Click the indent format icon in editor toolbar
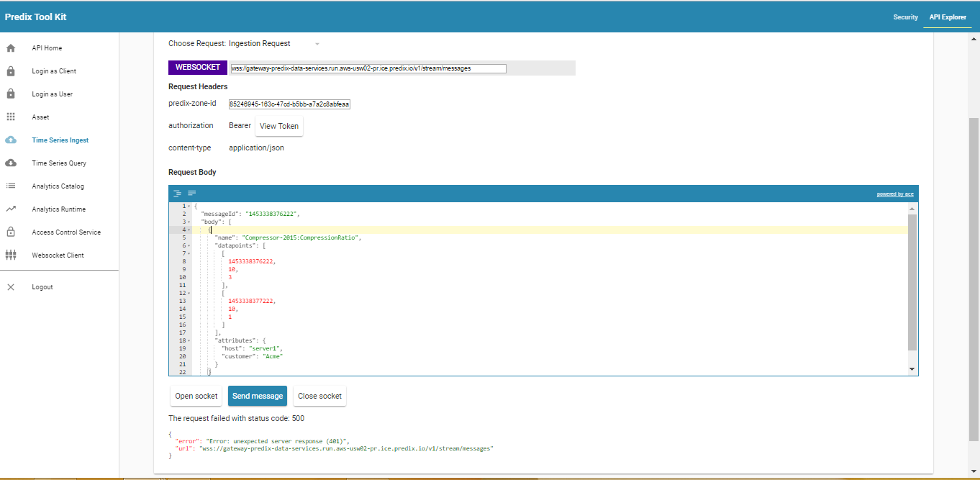980x480 pixels. click(x=177, y=194)
